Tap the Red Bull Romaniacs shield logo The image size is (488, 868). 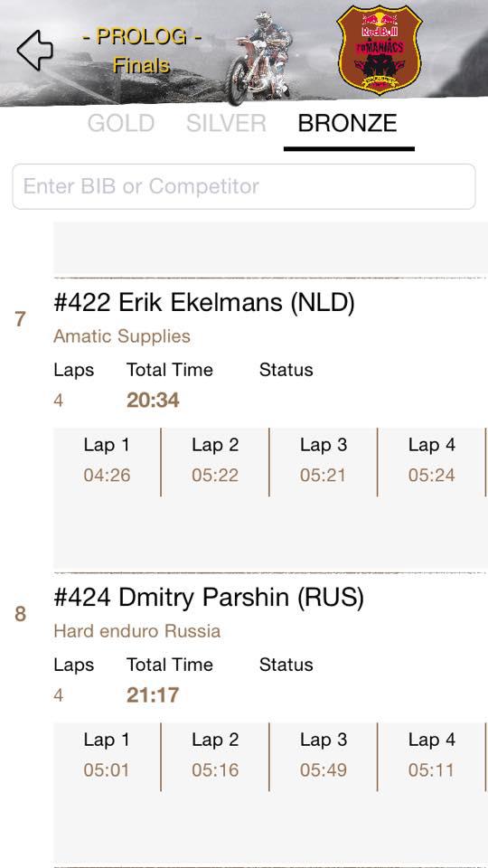(x=379, y=50)
